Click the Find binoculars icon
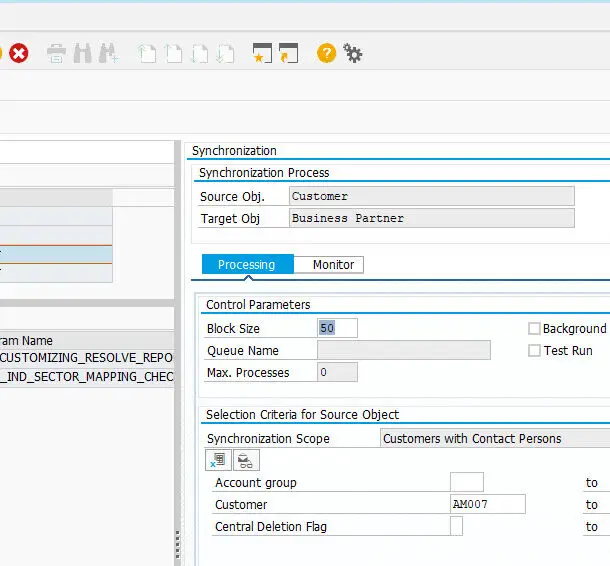 (82, 53)
